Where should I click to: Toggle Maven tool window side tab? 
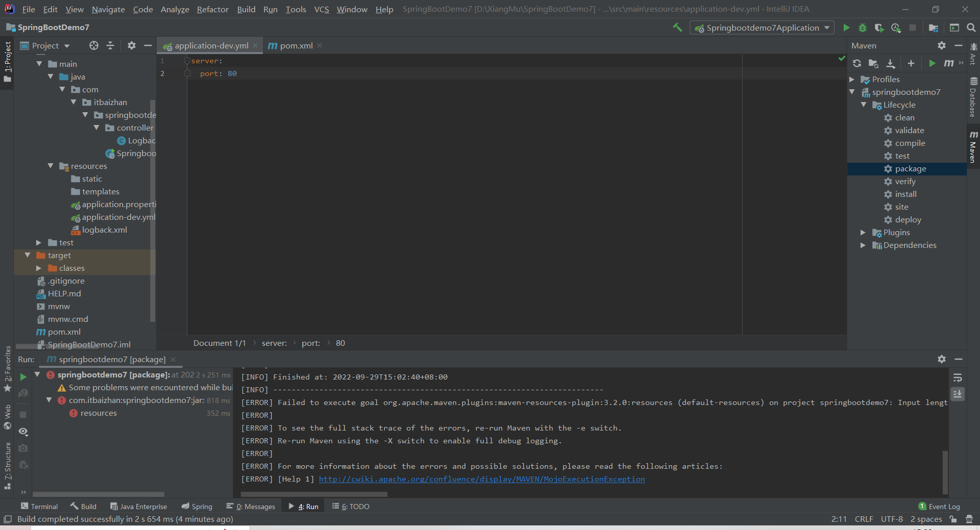click(x=973, y=147)
